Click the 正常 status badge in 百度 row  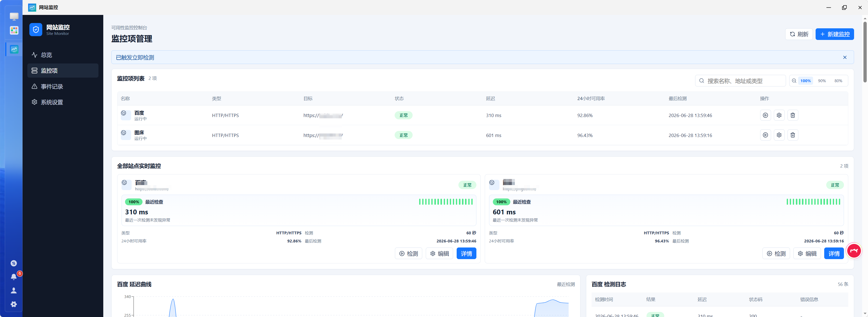tap(403, 115)
